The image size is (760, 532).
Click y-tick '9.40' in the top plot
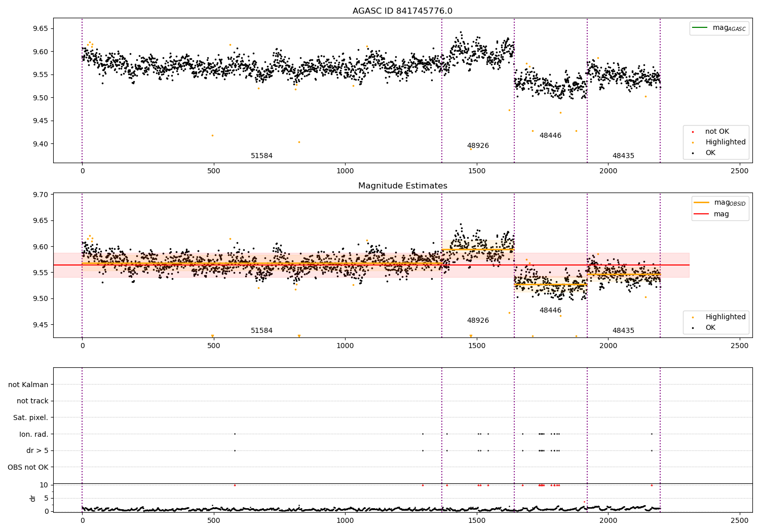[41, 144]
